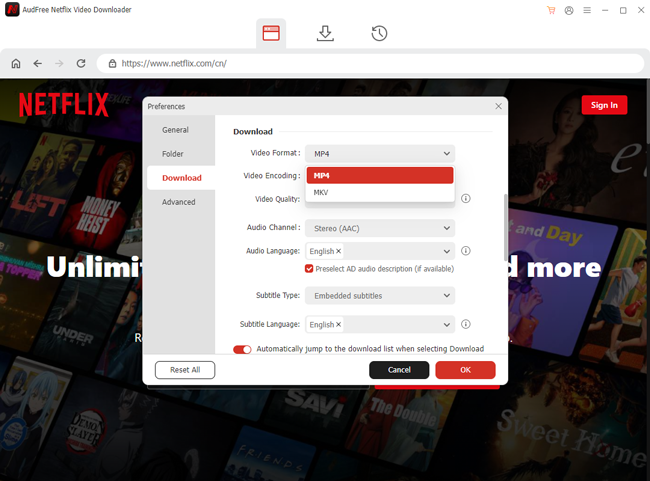Image resolution: width=650 pixels, height=481 pixels.
Task: Open the download history clock icon
Action: 379,33
